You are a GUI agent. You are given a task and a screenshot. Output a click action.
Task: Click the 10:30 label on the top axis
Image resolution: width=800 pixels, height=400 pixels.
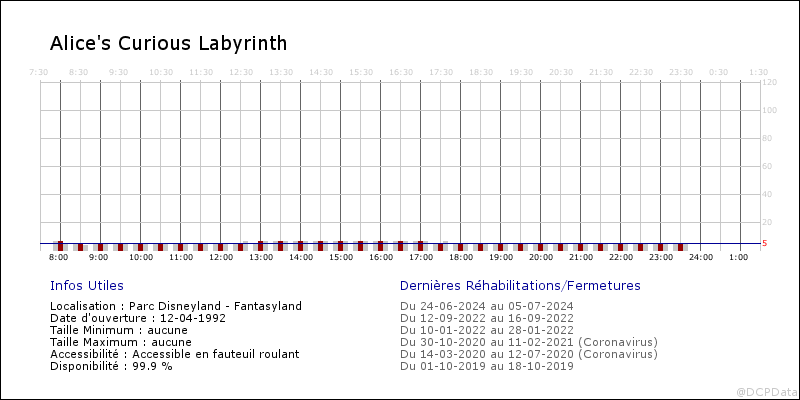(x=161, y=72)
